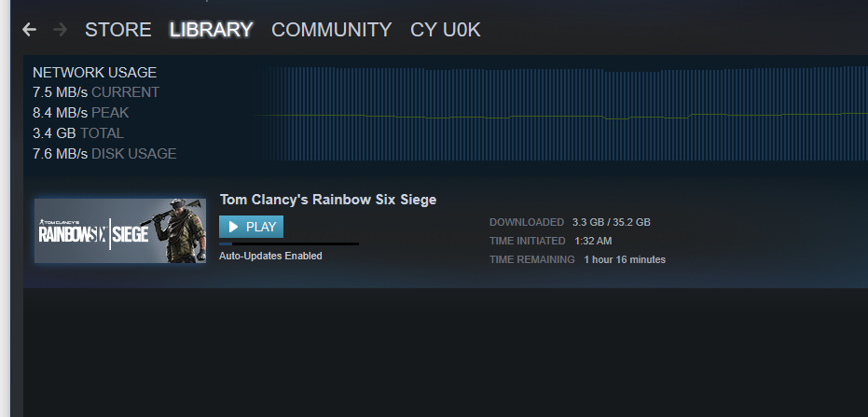The image size is (868, 417).
Task: Click the play triangle icon on the PLAY button
Action: click(x=234, y=227)
